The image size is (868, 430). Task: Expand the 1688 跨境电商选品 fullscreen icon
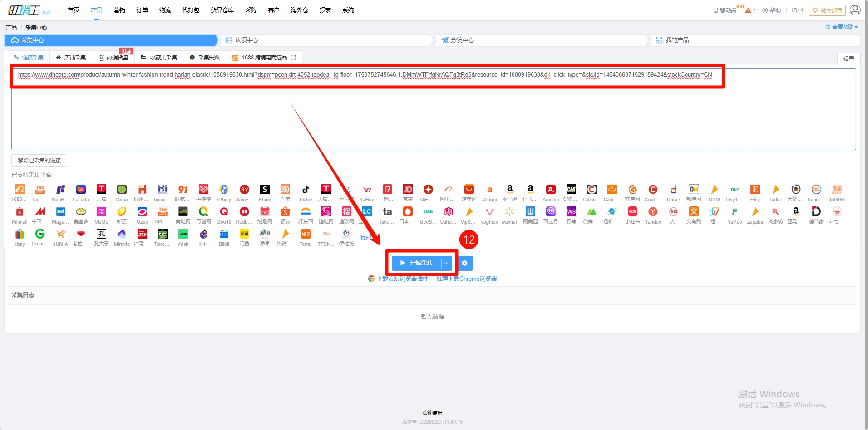293,58
